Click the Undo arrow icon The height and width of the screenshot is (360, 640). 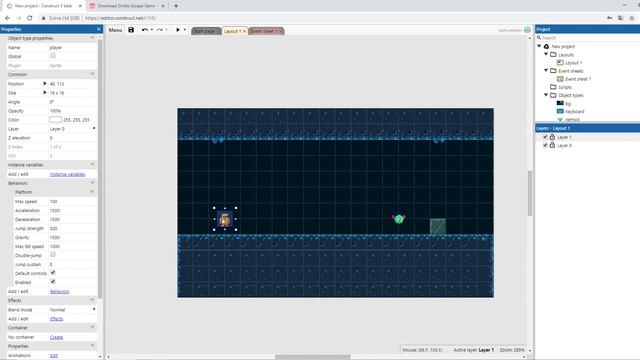click(x=144, y=30)
